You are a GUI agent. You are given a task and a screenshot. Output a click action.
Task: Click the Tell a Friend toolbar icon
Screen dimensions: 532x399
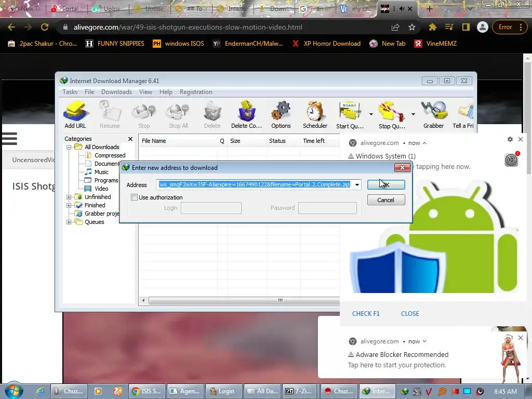pyautogui.click(x=463, y=114)
